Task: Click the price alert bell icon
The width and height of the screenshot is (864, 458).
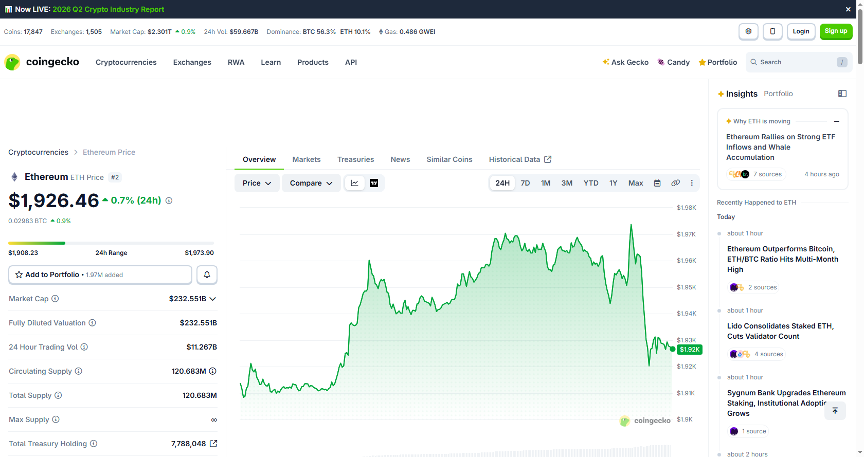Action: 207,274
